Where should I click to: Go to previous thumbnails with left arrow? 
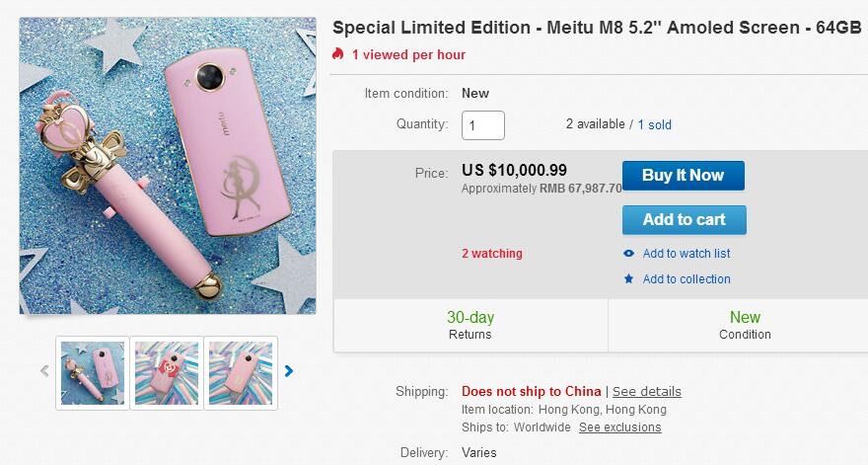44,371
